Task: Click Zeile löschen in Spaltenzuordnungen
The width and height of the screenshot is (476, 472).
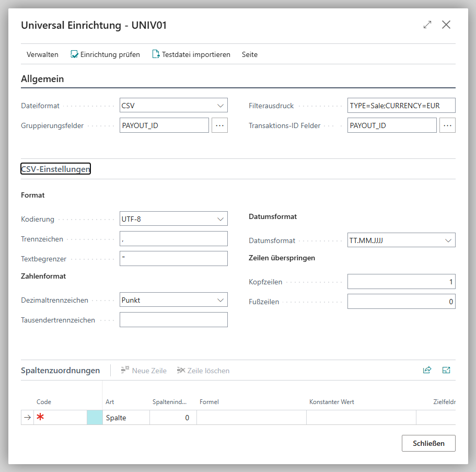Action: tap(203, 370)
